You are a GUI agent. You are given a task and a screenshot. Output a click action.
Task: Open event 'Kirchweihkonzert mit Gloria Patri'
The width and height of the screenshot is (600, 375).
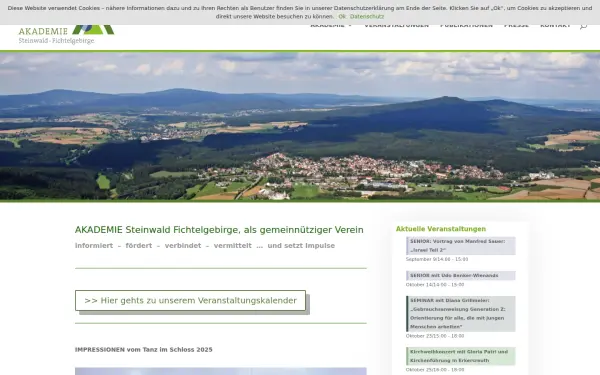pyautogui.click(x=461, y=356)
